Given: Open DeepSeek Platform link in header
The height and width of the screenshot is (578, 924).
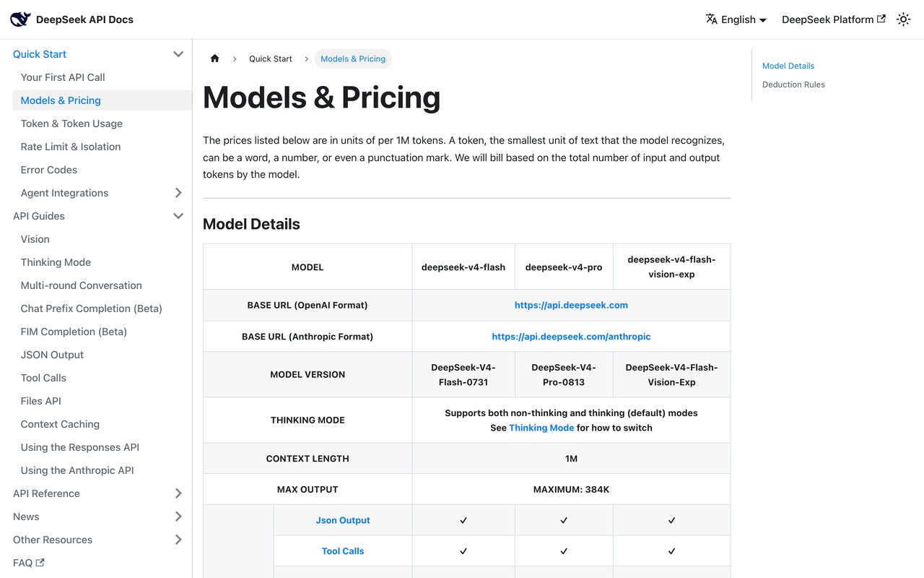Looking at the screenshot, I should [834, 20].
